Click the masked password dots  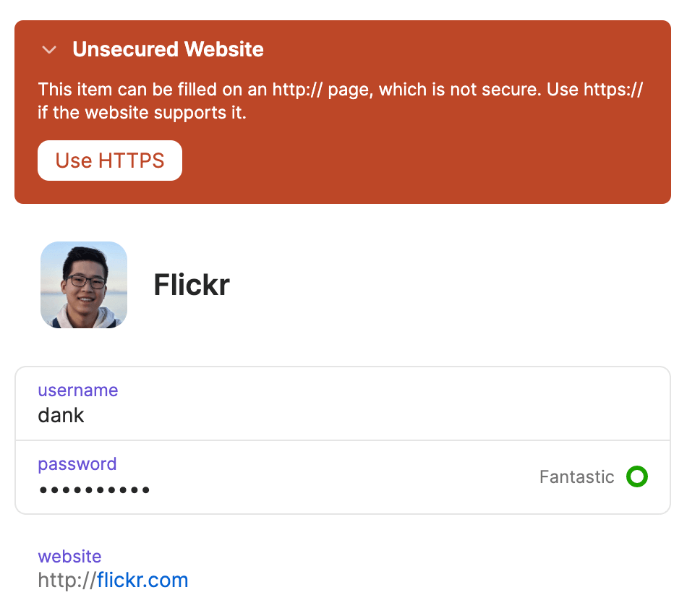(x=95, y=490)
